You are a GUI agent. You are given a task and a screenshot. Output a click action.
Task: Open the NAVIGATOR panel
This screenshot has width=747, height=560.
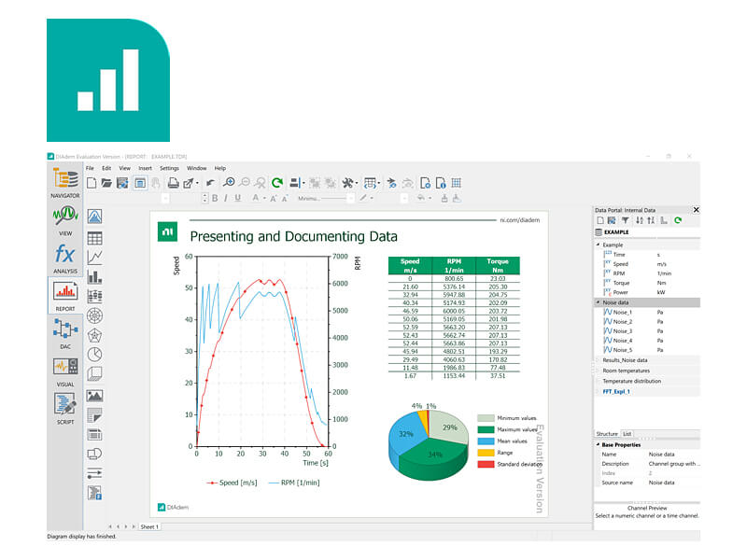pos(65,183)
